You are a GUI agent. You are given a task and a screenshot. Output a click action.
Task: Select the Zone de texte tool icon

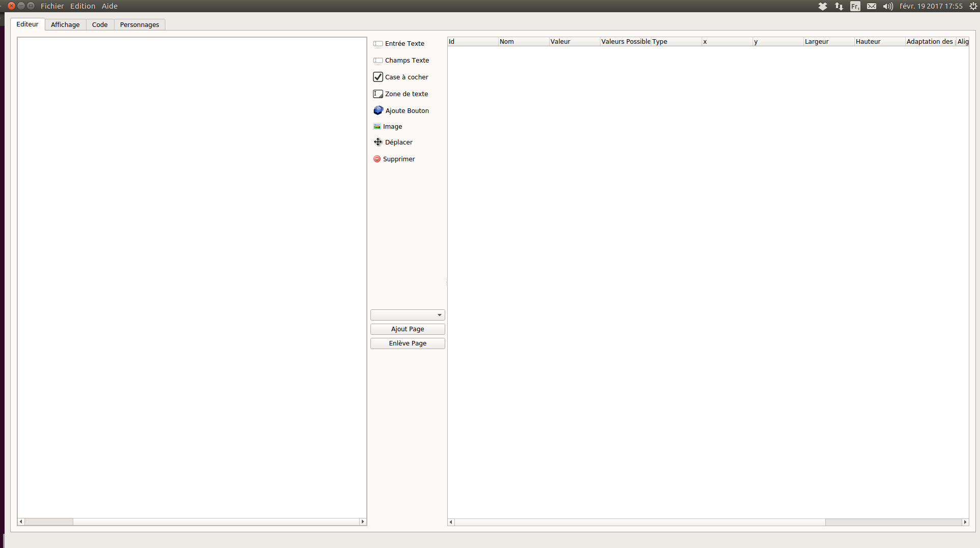[378, 94]
